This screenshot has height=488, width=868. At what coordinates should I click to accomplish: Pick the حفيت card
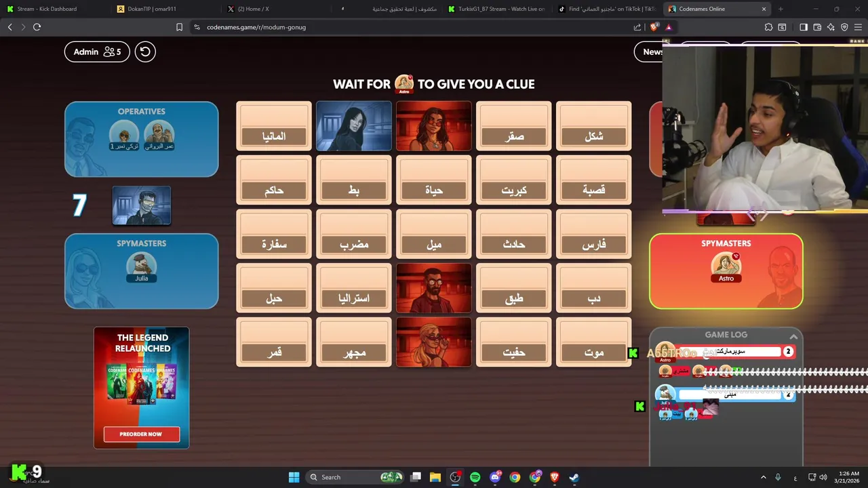(x=514, y=343)
